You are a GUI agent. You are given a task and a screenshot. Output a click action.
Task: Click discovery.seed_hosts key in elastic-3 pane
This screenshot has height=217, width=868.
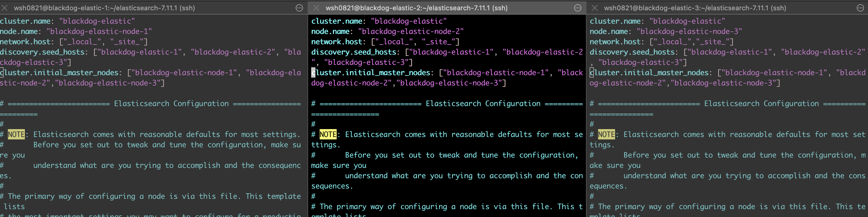coord(632,52)
